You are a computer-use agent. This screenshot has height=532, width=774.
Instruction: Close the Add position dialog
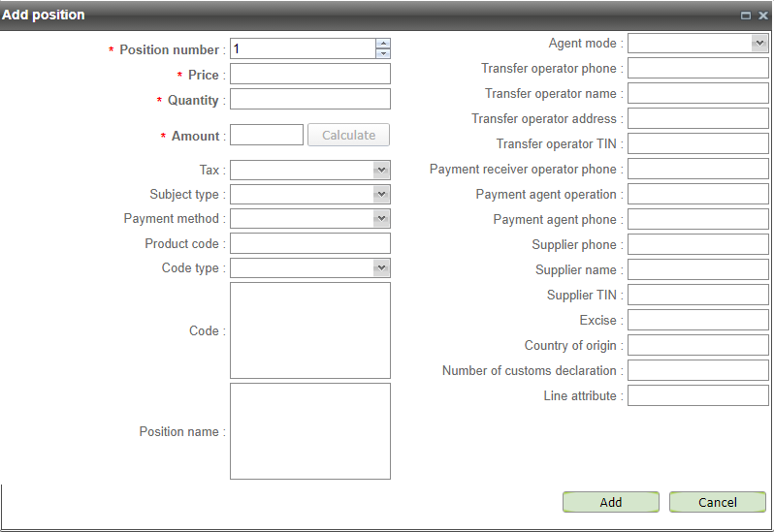[762, 16]
